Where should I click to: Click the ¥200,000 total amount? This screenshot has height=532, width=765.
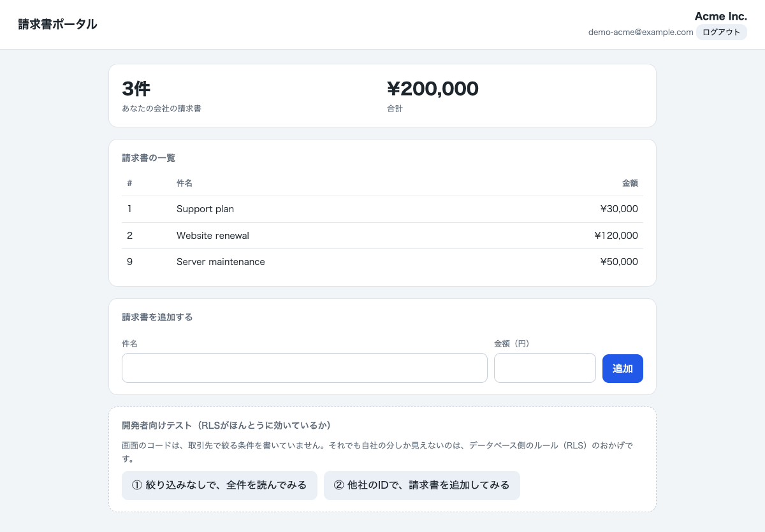(433, 89)
